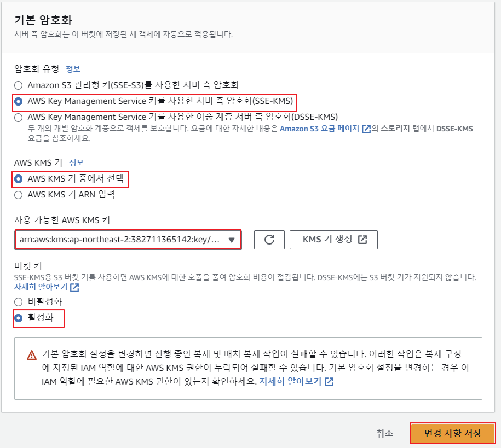This screenshot has height=448, width=501.
Task: Click the '기본 암호화' section heading
Action: pyautogui.click(x=43, y=20)
